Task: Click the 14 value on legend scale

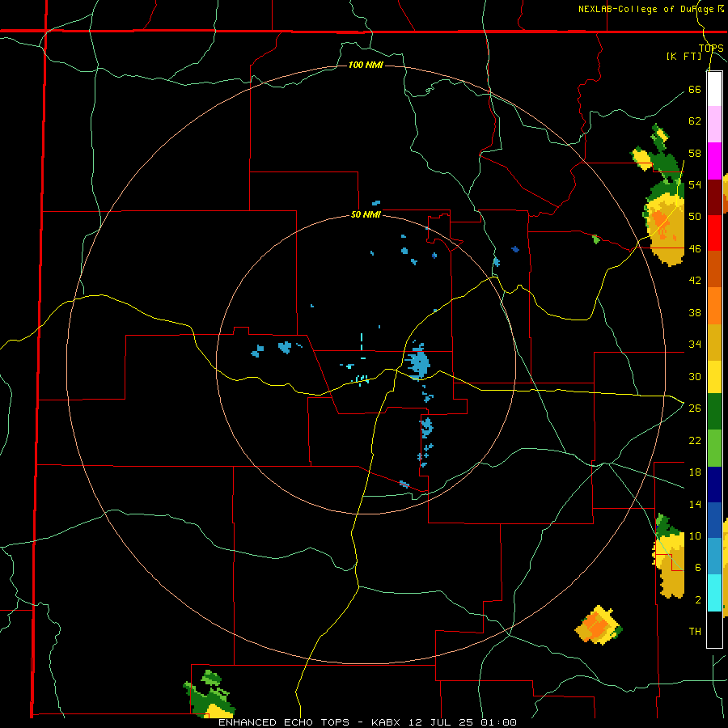Action: [x=695, y=504]
